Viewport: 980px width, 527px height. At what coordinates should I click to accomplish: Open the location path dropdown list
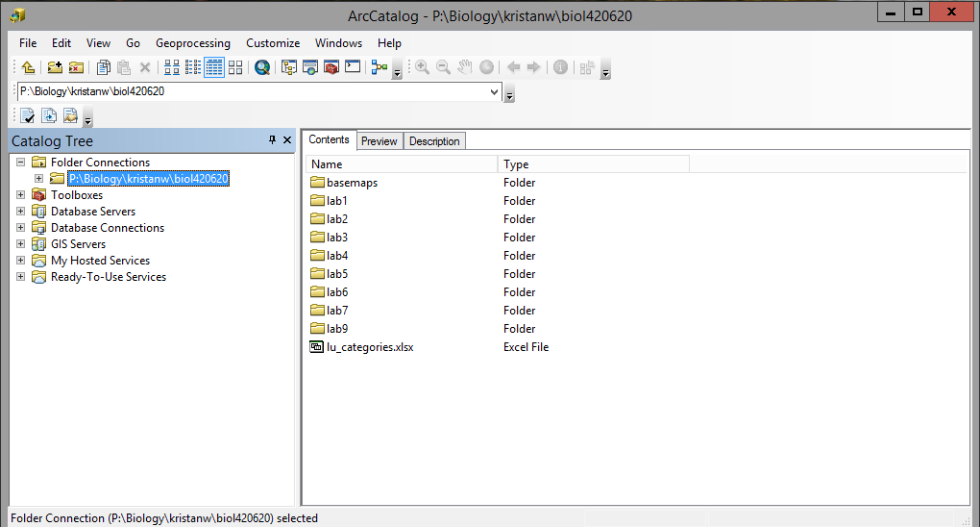point(494,92)
